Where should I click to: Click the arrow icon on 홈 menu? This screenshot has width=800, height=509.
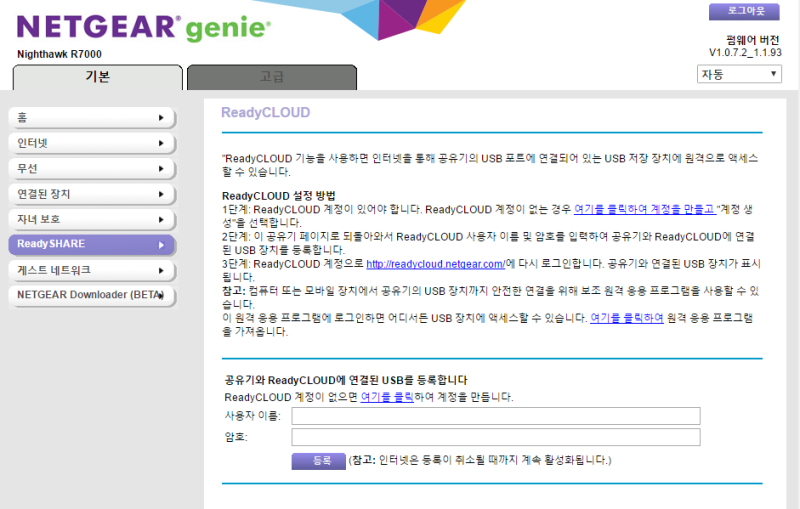(x=161, y=118)
